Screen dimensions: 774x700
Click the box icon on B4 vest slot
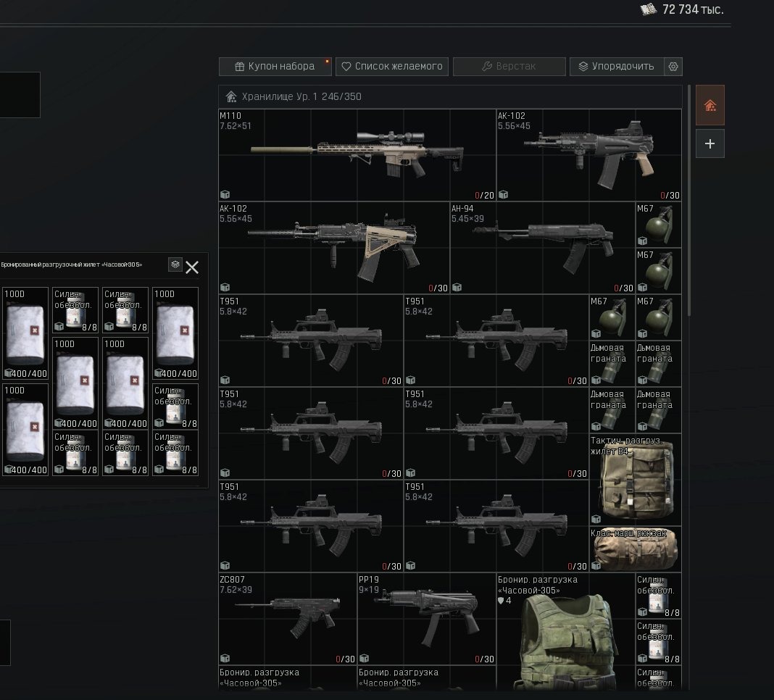[x=596, y=520]
